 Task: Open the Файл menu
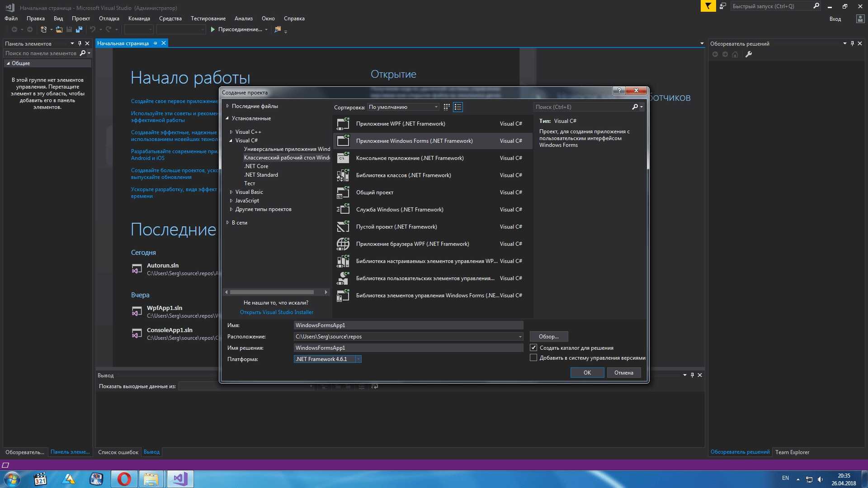(11, 19)
